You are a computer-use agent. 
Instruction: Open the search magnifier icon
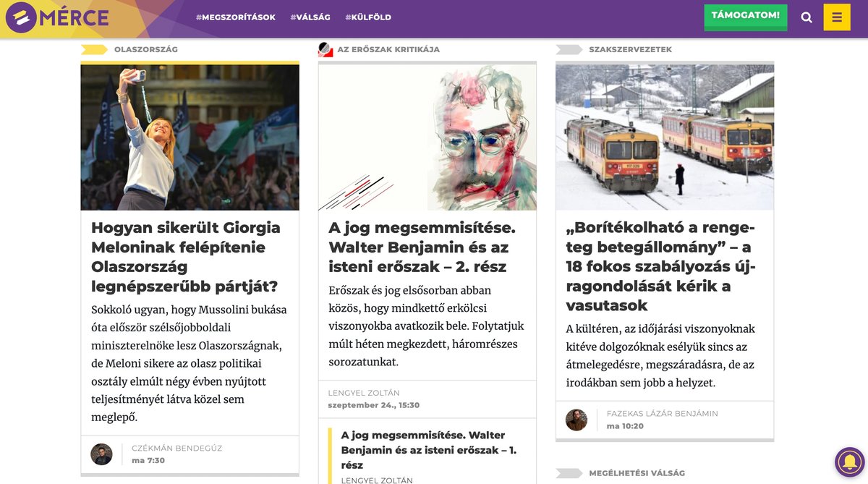(x=807, y=17)
